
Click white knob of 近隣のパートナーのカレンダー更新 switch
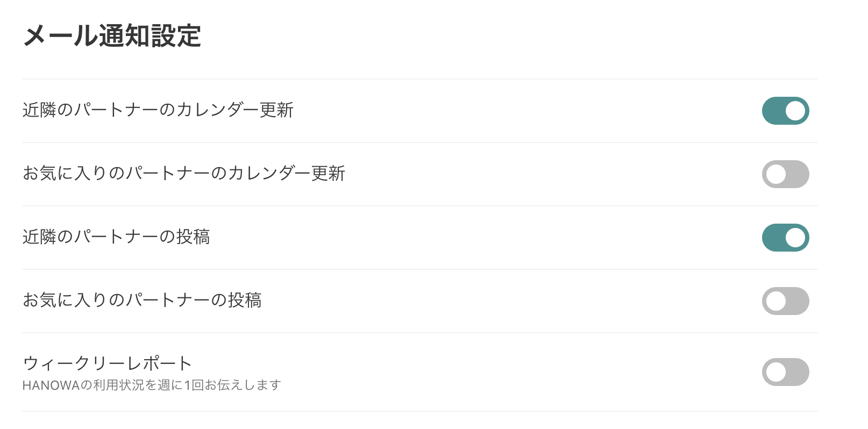(795, 111)
